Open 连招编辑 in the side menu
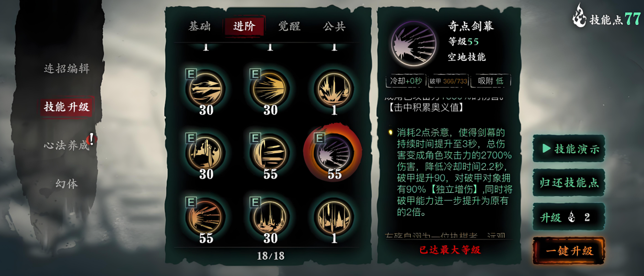Viewport: 644px width, 276px height. coord(67,68)
